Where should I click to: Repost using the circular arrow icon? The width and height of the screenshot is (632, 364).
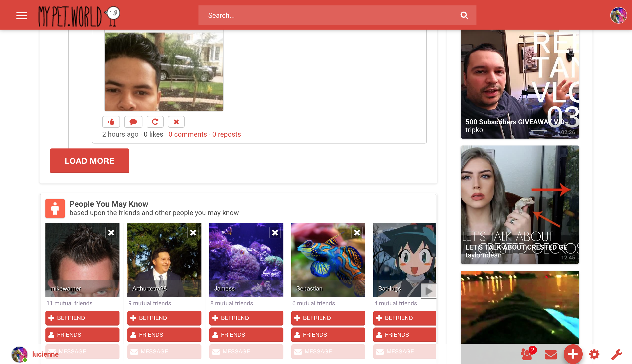155,122
